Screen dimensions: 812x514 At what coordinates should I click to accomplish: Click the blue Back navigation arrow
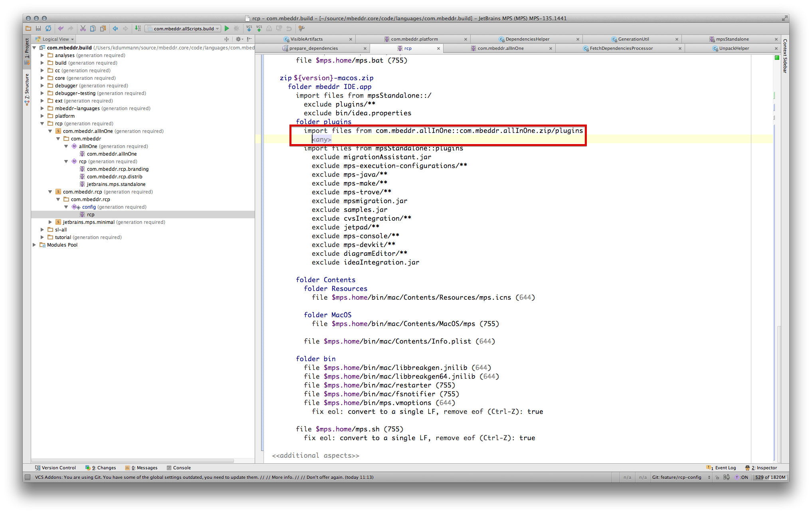pyautogui.click(x=115, y=28)
